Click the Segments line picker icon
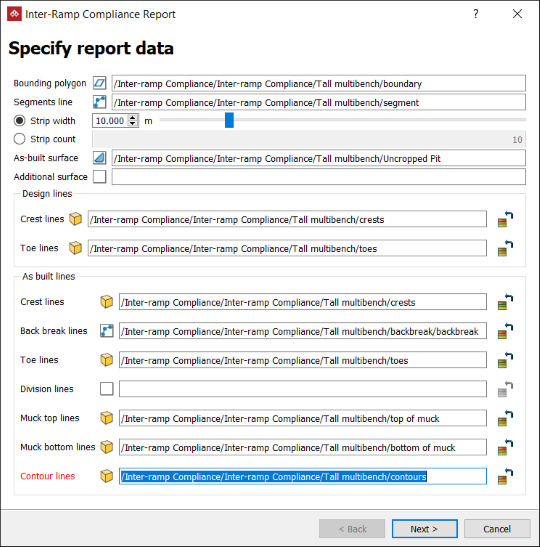 [99, 102]
